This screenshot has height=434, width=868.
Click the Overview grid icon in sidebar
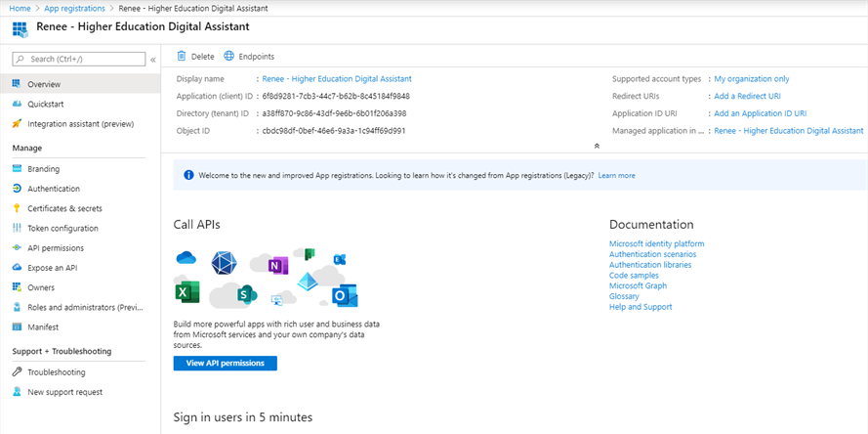[17, 84]
